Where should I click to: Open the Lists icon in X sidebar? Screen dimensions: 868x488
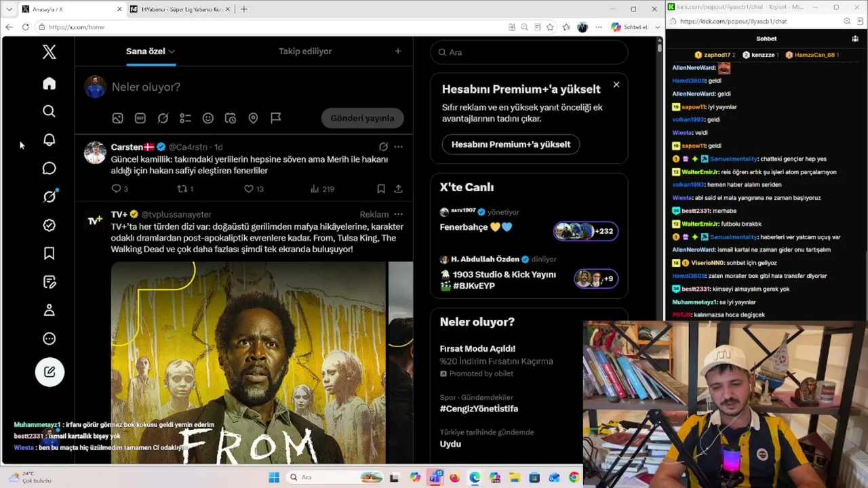50,282
